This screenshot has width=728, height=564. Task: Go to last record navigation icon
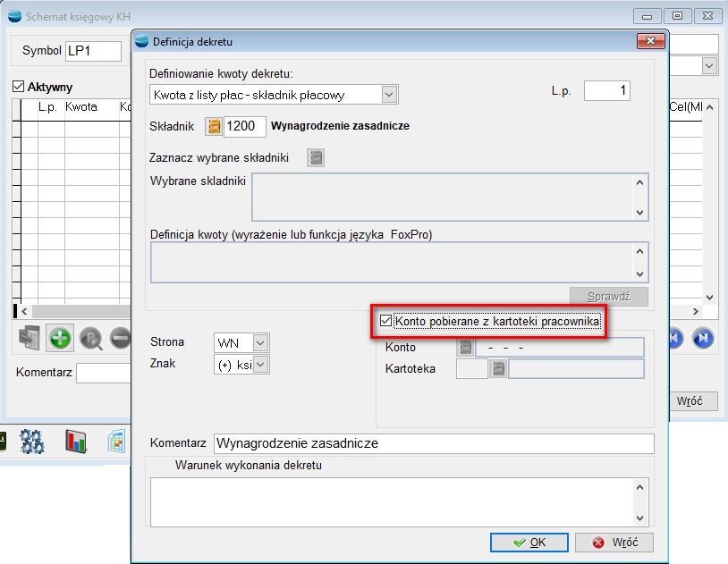[x=702, y=338]
